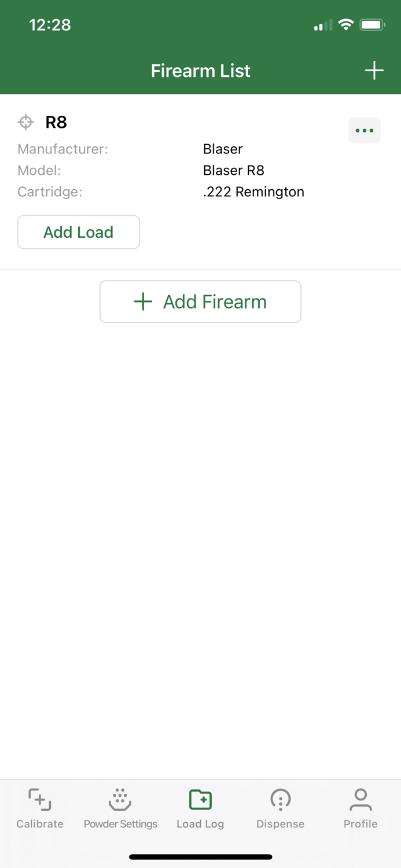View your Profile

360,807
